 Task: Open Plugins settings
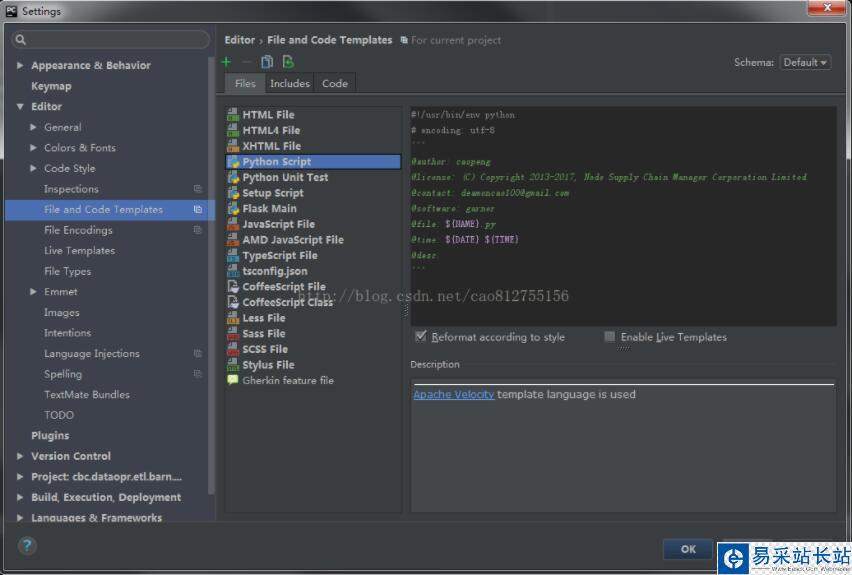tap(50, 436)
